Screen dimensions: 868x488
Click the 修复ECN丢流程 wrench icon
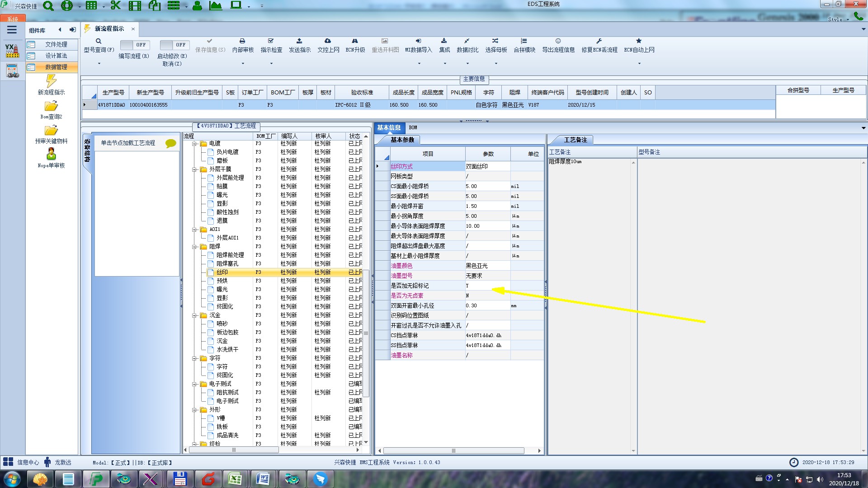[599, 41]
